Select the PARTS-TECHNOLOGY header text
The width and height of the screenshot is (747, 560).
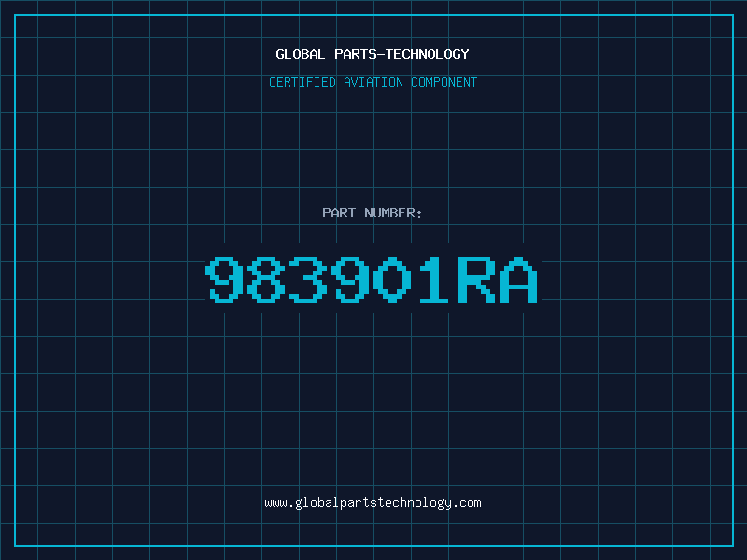point(402,54)
